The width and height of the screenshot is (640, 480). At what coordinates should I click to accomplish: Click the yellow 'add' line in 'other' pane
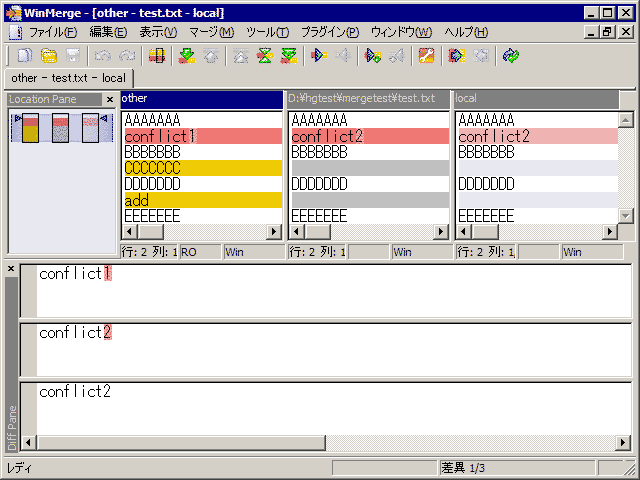(202, 200)
